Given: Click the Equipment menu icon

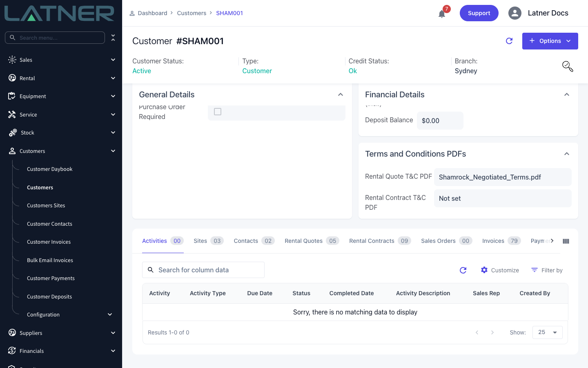Looking at the screenshot, I should click(12, 96).
